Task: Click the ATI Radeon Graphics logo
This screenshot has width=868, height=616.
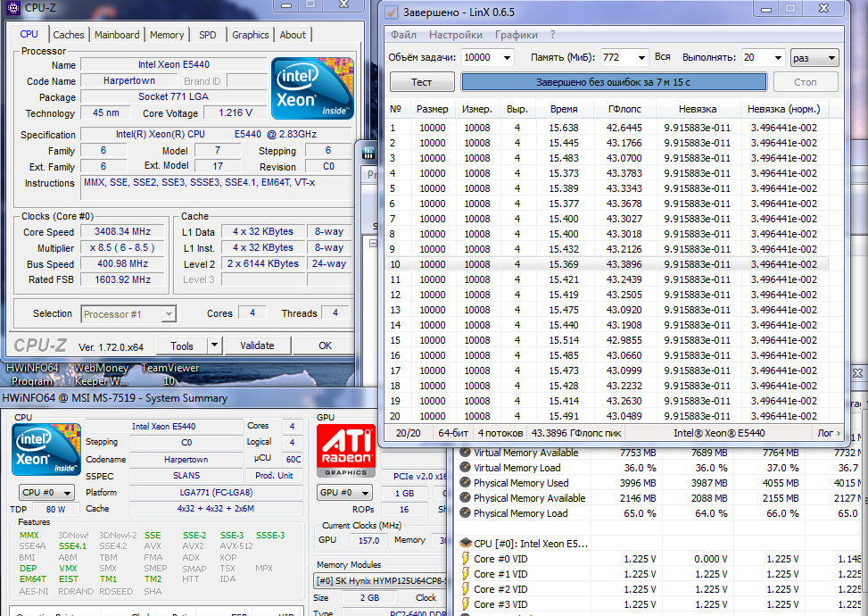Action: click(x=346, y=451)
